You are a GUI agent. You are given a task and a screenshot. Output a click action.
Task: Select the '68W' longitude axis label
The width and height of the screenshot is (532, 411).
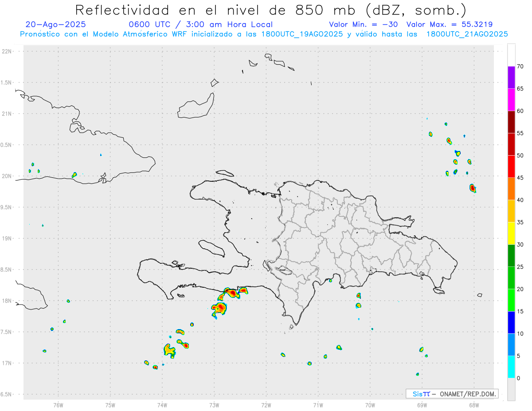474,405
